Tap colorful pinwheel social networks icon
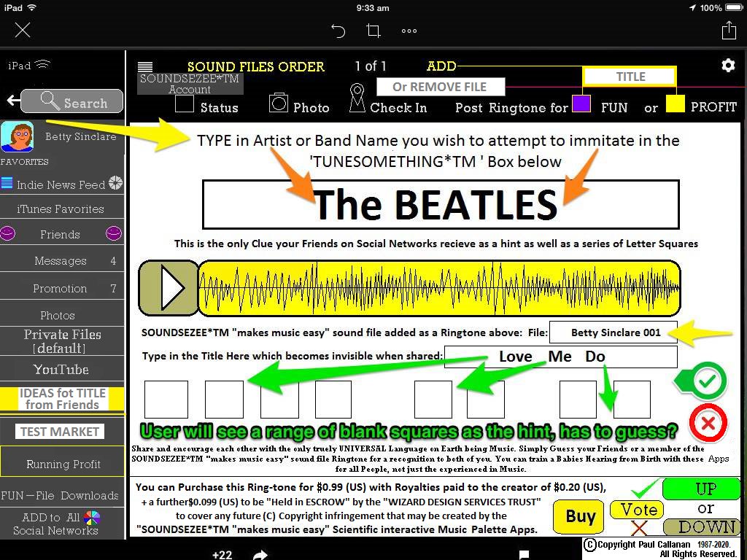 coord(91,518)
